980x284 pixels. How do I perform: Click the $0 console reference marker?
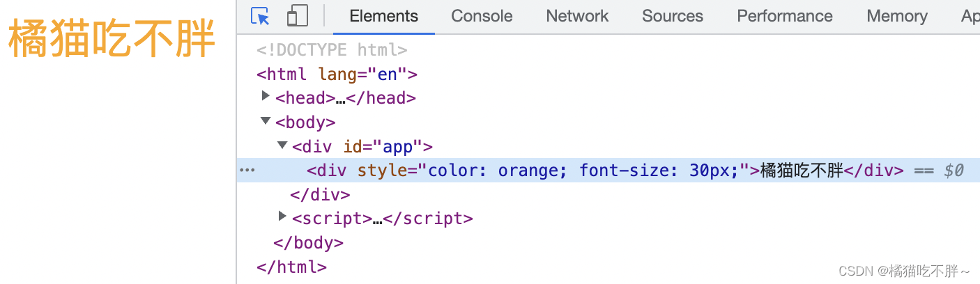pos(954,171)
